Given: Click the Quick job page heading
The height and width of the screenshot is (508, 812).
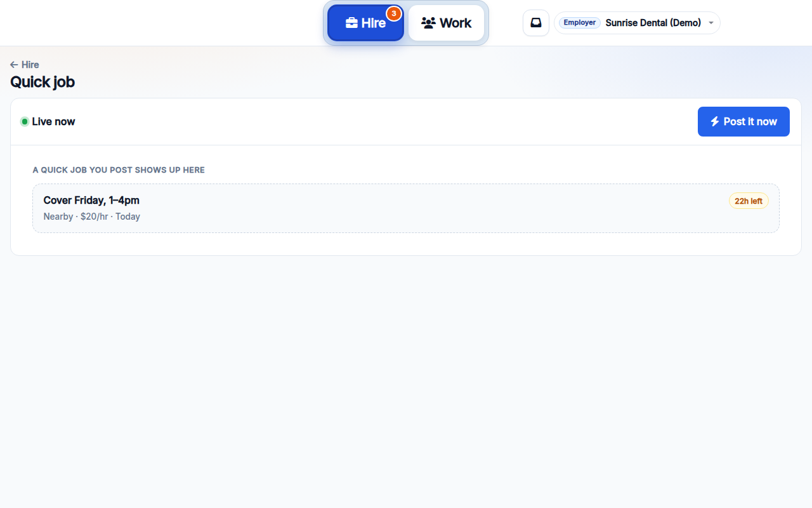Looking at the screenshot, I should (43, 82).
